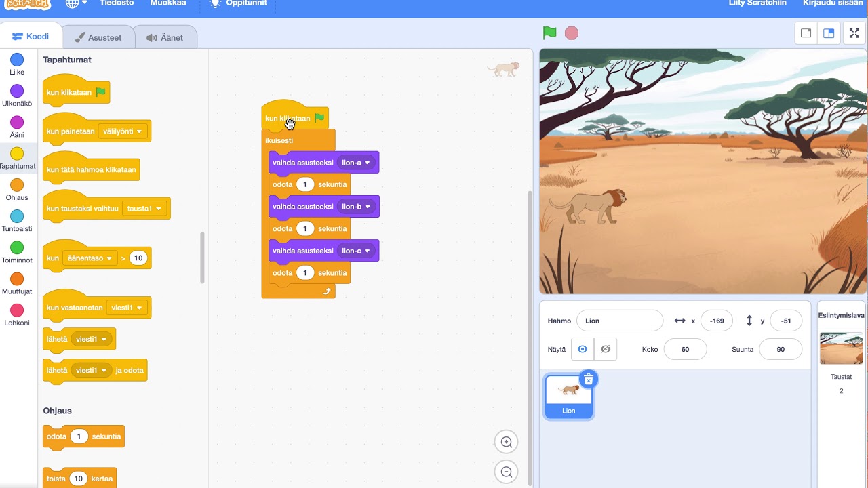Select the Toiminnot block category
This screenshot has height=488, width=868.
(x=17, y=252)
